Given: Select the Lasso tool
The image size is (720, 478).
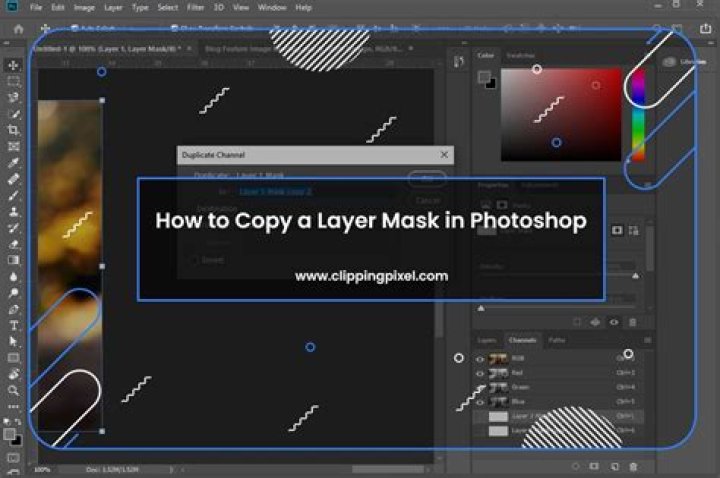Looking at the screenshot, I should click(x=13, y=97).
